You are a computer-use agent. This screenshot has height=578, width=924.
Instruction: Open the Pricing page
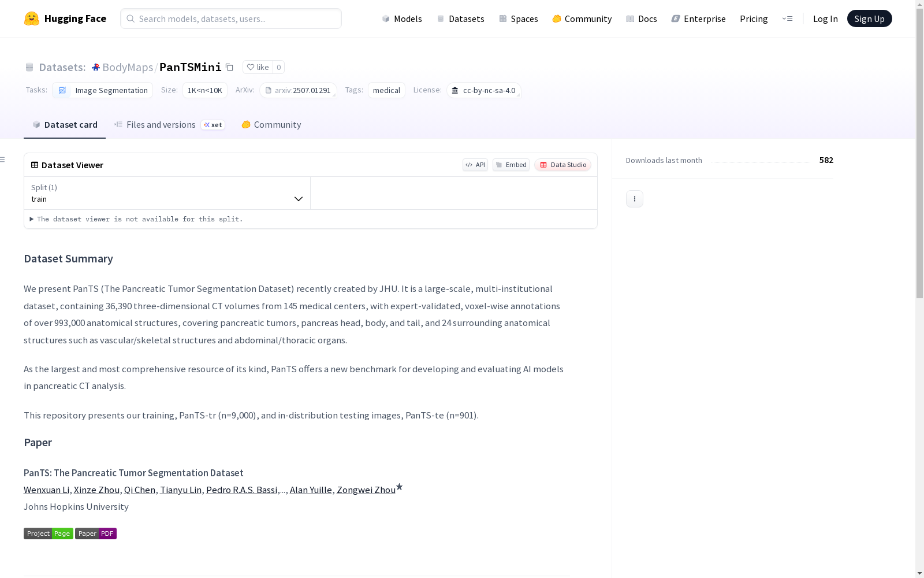pyautogui.click(x=754, y=18)
